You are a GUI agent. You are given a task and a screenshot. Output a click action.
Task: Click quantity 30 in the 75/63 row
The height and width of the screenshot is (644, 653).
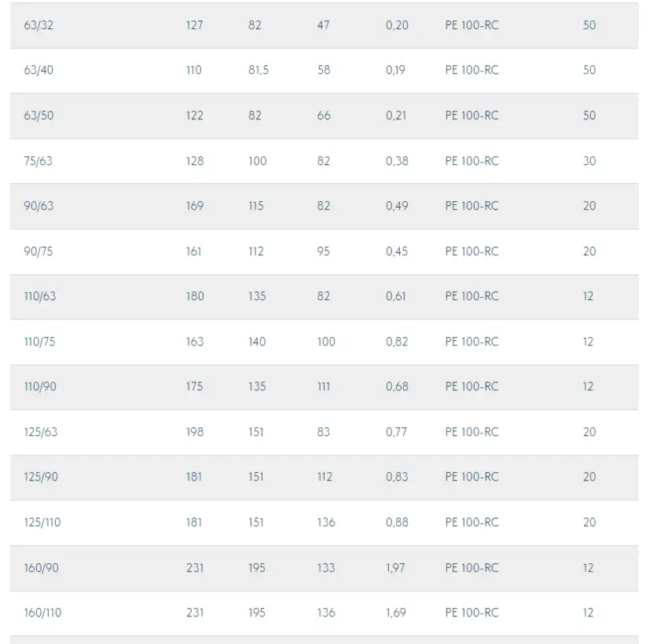click(589, 161)
